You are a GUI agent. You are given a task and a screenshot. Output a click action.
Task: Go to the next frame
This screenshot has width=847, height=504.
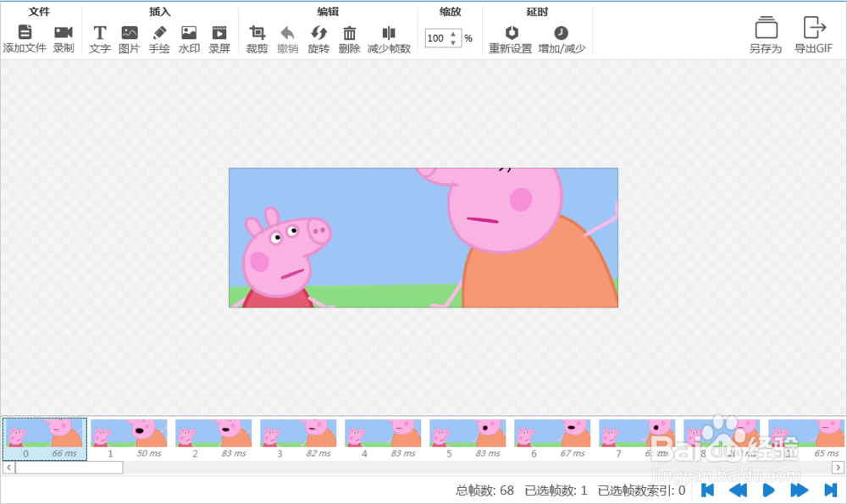pyautogui.click(x=799, y=490)
